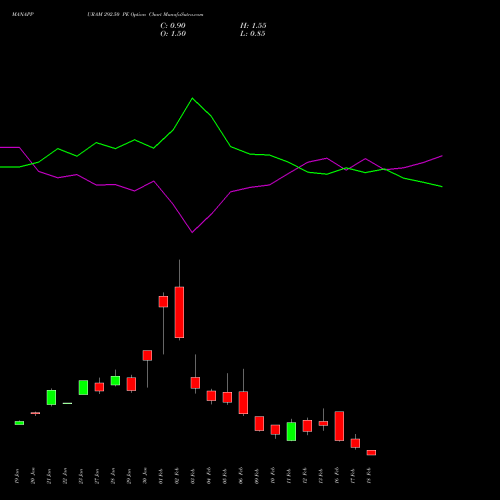The image size is (500, 500).
Task: Select the first small green candle at far left
Action: (19, 423)
